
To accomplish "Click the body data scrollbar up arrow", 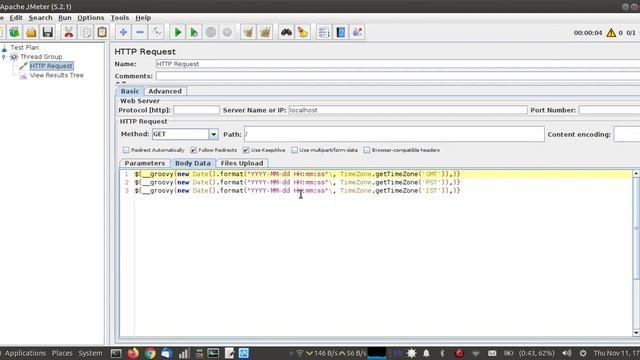I will 636,174.
